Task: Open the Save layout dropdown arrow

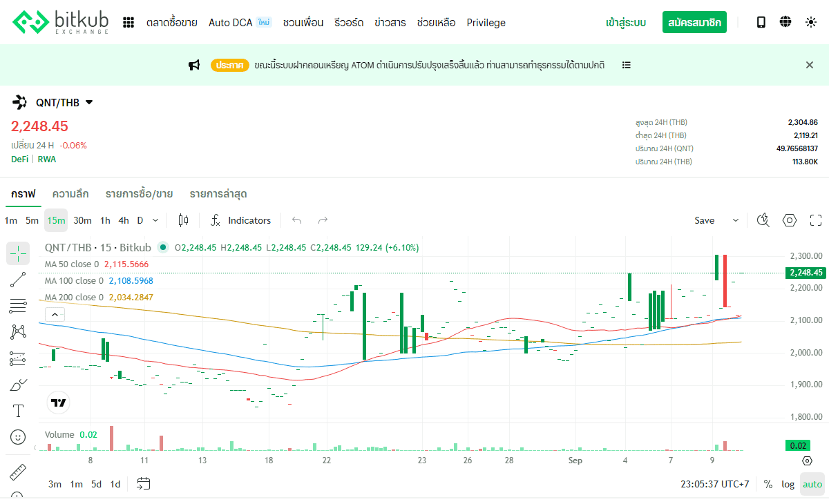Action: click(x=736, y=220)
